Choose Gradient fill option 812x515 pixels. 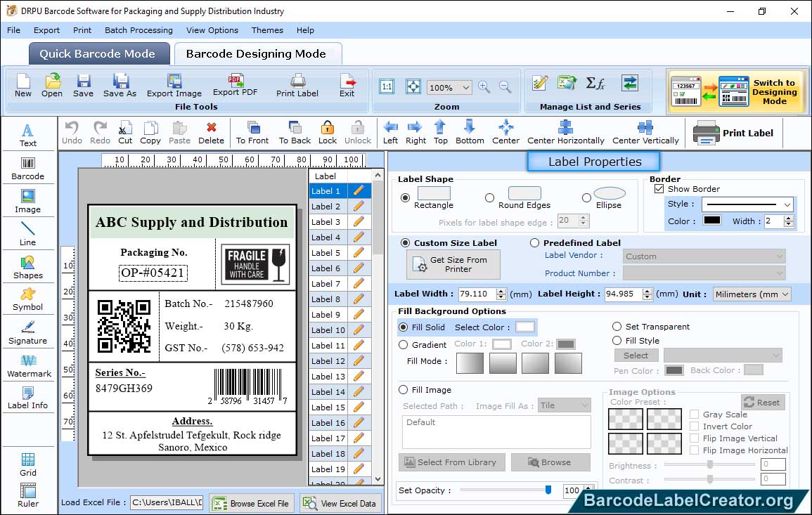pos(404,345)
